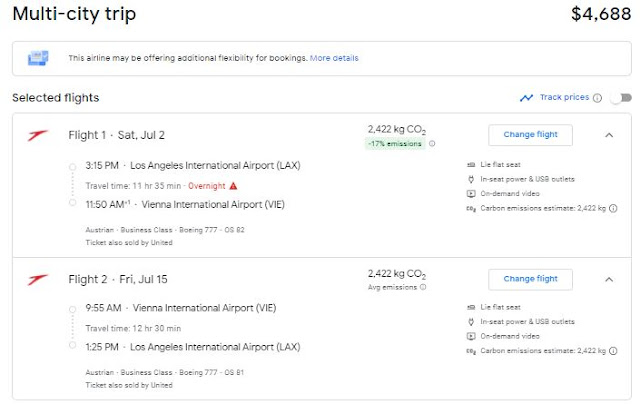Click info icon beside Avg emissions
The width and height of the screenshot is (640, 404).
pyautogui.click(x=422, y=287)
